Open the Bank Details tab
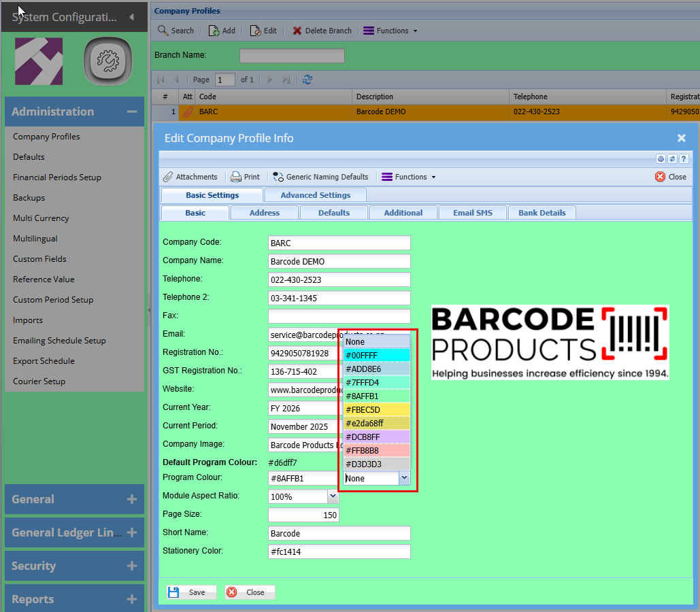 541,213
